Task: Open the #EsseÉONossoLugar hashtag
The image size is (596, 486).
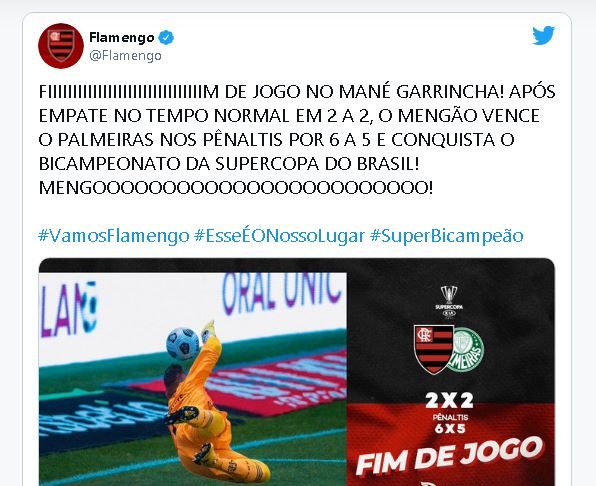Action: pos(279,236)
